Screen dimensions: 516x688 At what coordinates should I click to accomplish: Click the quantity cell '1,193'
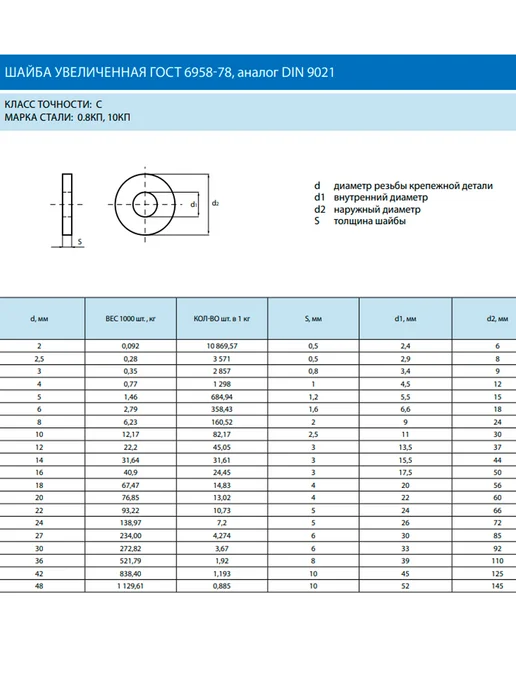click(x=222, y=574)
